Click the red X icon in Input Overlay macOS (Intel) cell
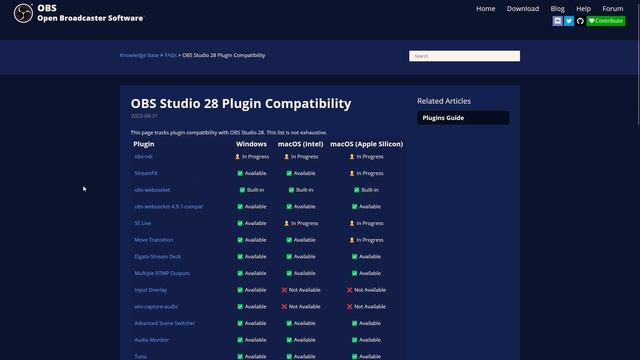The height and width of the screenshot is (360, 640). [284, 290]
